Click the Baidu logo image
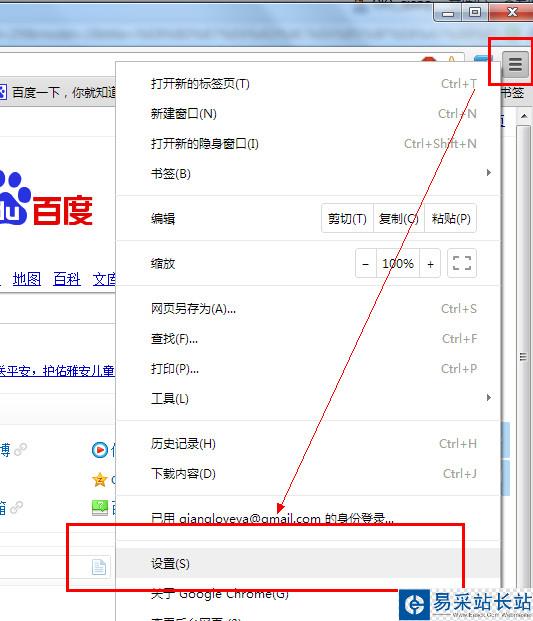Image resolution: width=533 pixels, height=621 pixels. [x=46, y=200]
